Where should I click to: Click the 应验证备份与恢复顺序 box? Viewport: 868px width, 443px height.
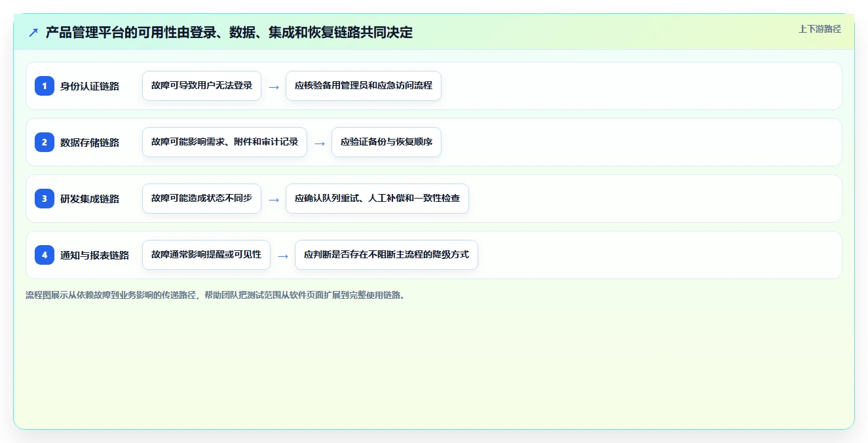click(387, 142)
